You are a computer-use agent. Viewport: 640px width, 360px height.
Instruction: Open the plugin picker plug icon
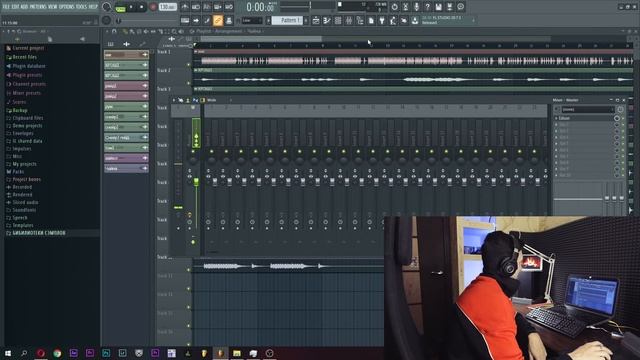tap(382, 20)
